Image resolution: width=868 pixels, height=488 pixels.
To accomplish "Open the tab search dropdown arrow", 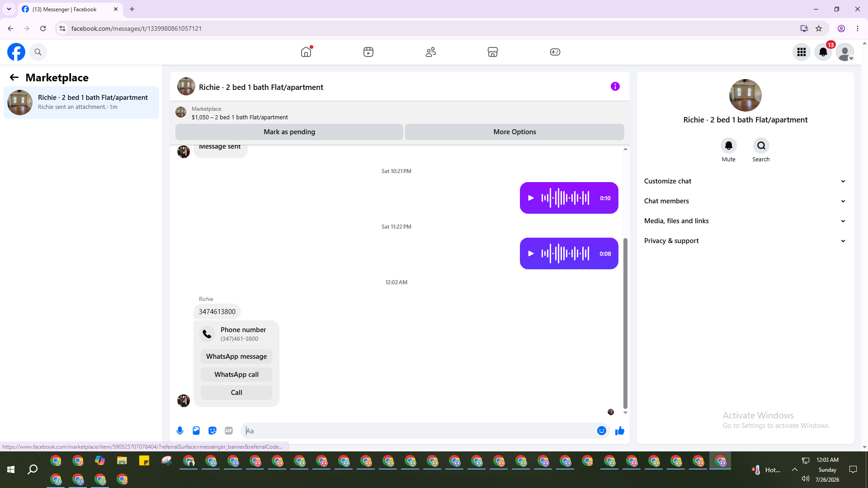I will [9, 9].
